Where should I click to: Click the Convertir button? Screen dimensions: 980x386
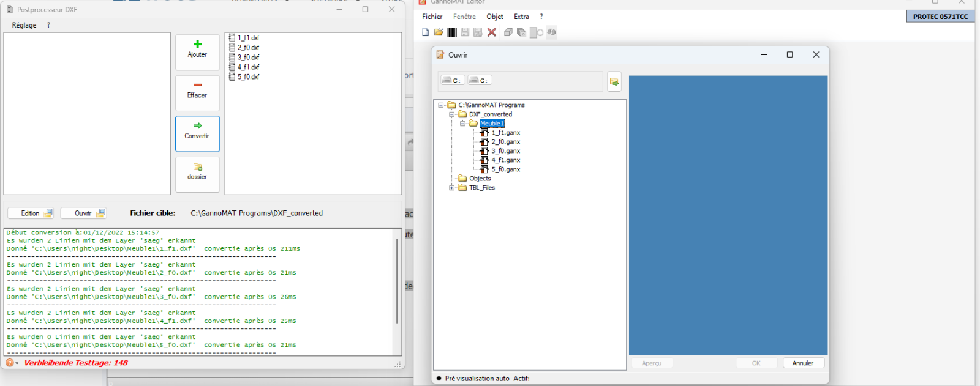pos(197,134)
